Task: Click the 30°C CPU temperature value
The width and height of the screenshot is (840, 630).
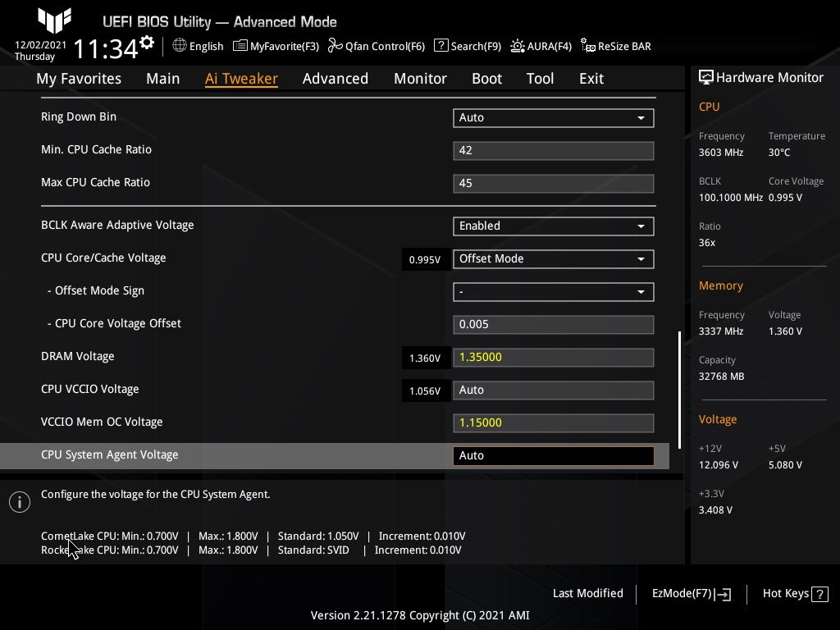Action: click(779, 152)
